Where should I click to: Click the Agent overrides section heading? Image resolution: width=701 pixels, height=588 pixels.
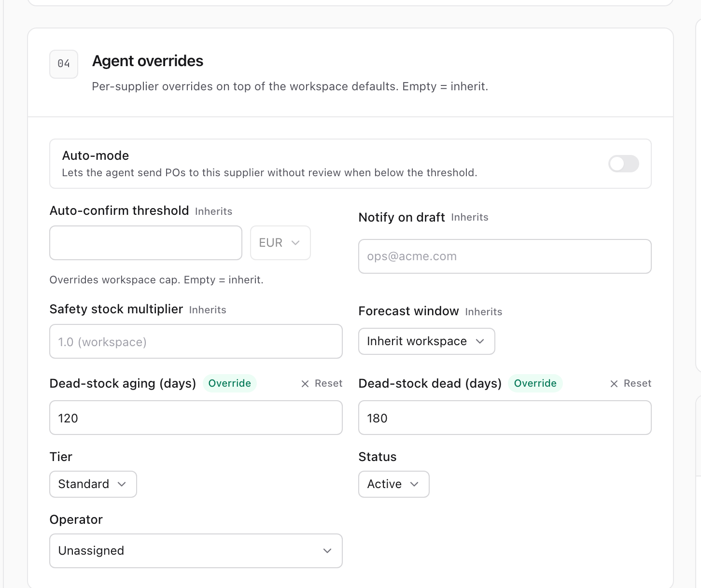coord(148,61)
